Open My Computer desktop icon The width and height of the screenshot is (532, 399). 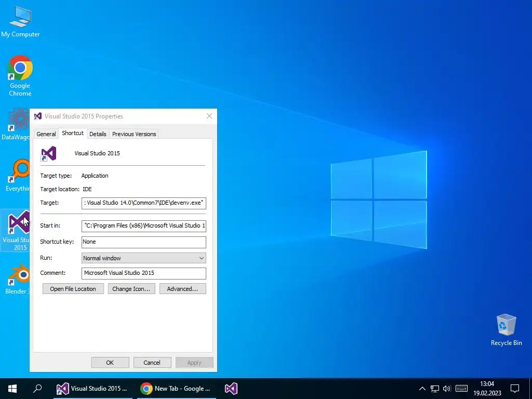coord(20,21)
